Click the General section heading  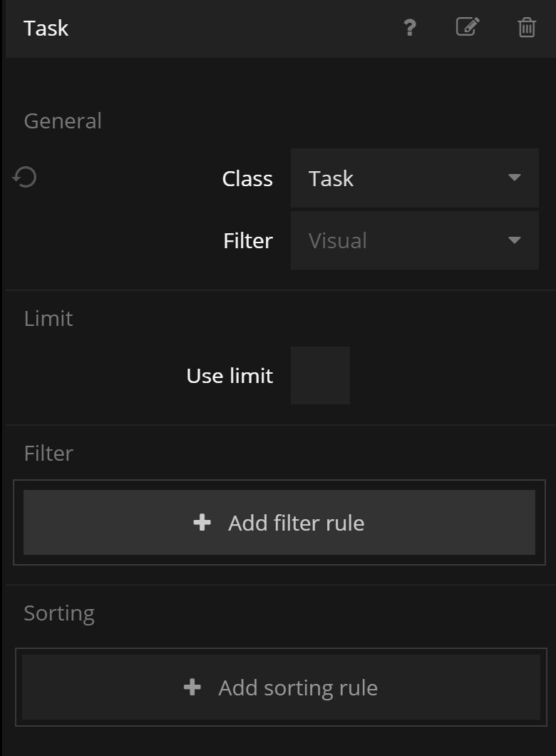click(x=63, y=121)
